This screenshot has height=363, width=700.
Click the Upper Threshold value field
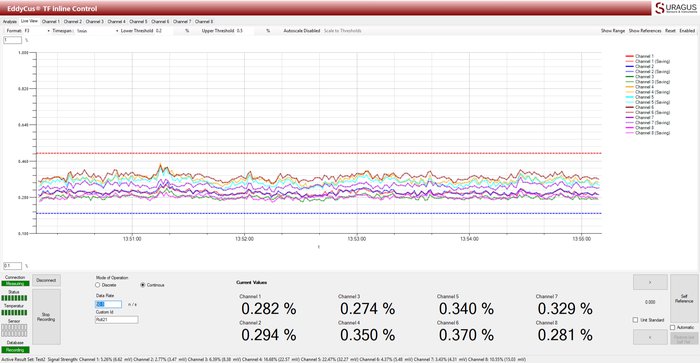point(245,31)
